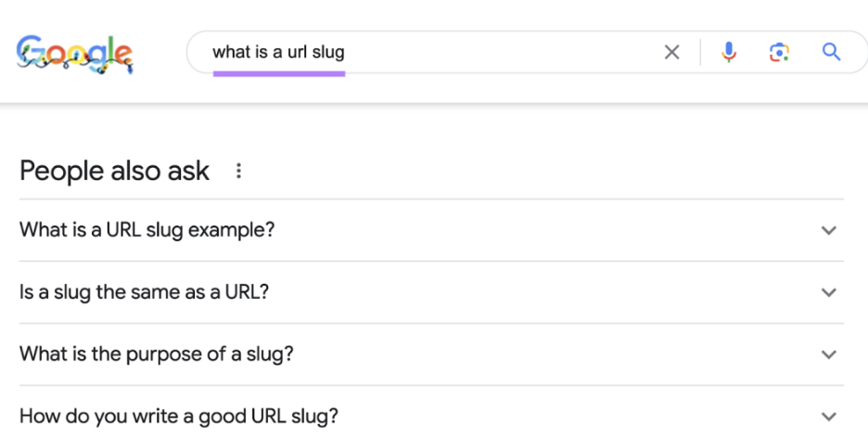Click the "People also ask" heading
This screenshot has height=438, width=868.
tap(114, 171)
